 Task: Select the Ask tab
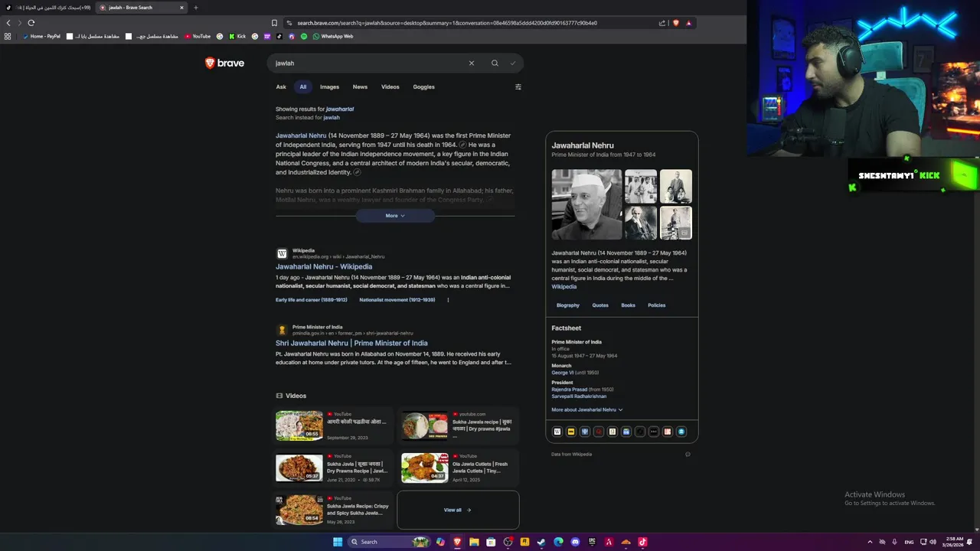coord(281,87)
